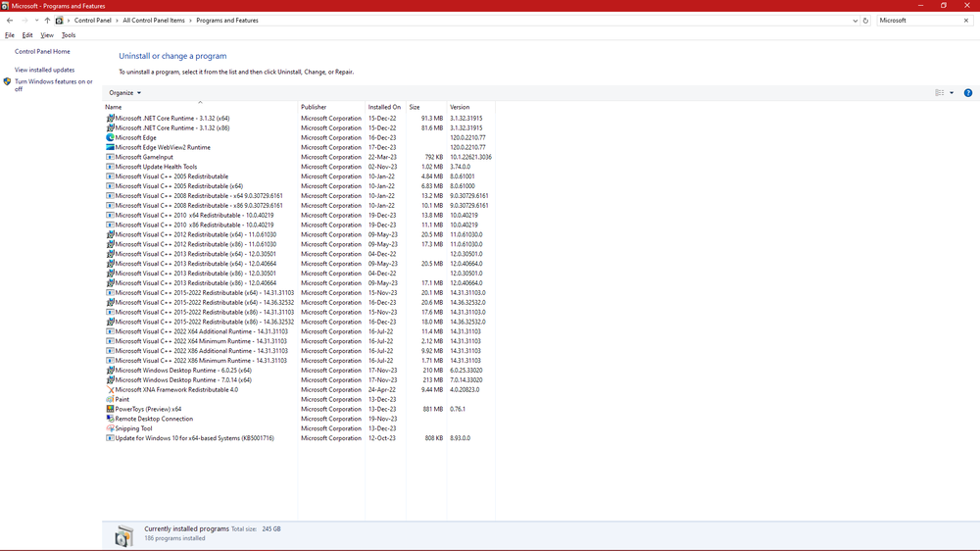The height and width of the screenshot is (551, 980).
Task: Go to Control Panel Home
Action: pos(42,52)
